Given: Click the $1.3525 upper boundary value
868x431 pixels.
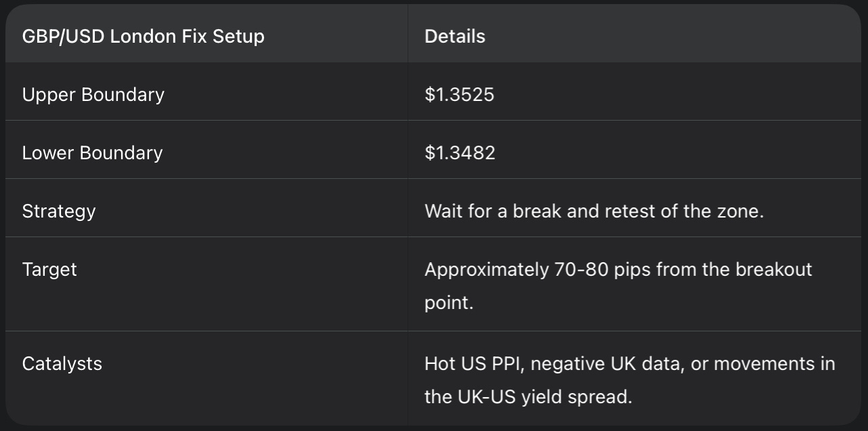Looking at the screenshot, I should 459,94.
